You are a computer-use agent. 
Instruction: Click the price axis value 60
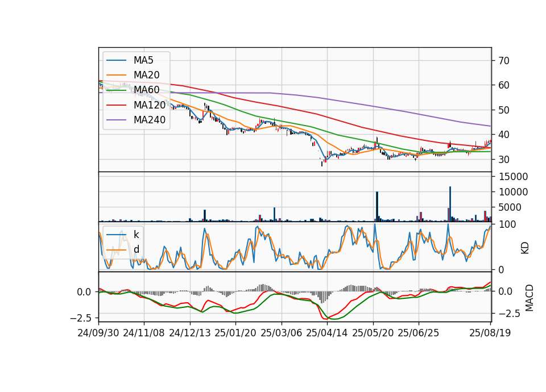click(504, 85)
